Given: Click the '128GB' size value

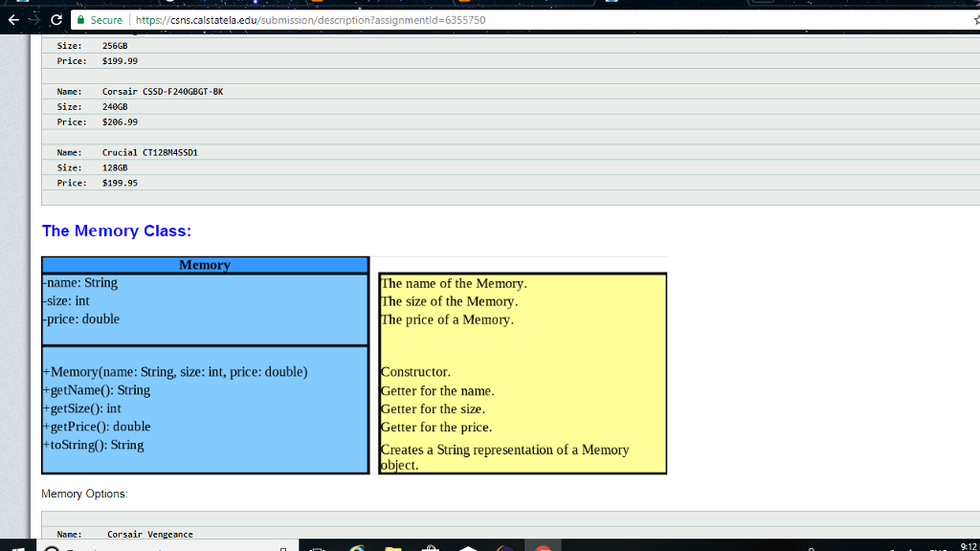Looking at the screenshot, I should (x=115, y=167).
